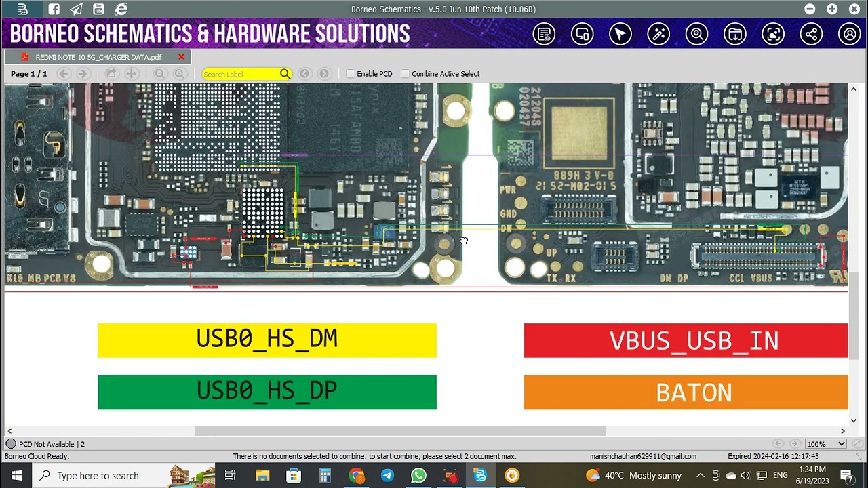Click the status bar previous arrow button
This screenshot has height=488, width=868.
778,444
